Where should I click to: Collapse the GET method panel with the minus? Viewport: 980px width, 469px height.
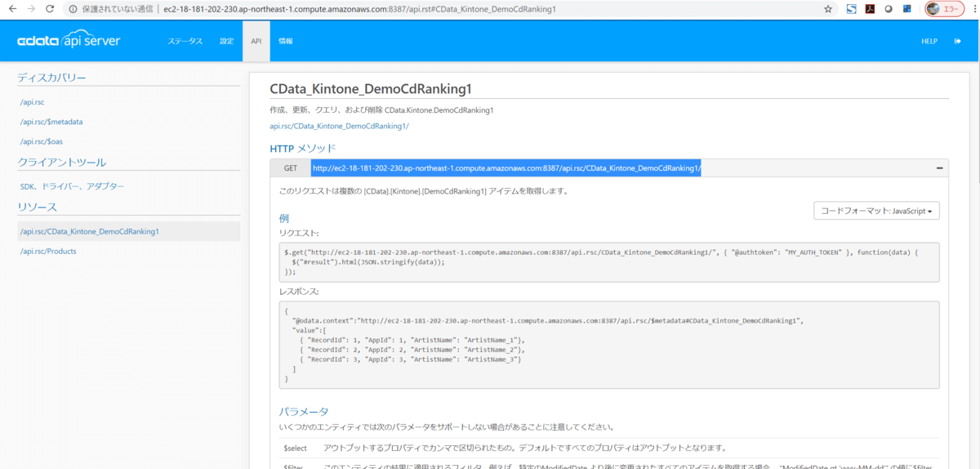click(x=939, y=168)
